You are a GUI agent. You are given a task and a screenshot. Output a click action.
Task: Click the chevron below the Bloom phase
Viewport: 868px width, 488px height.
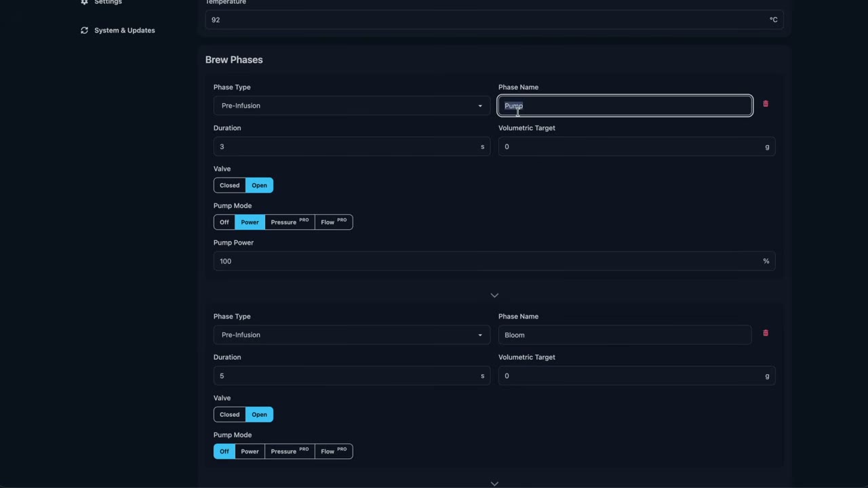click(x=494, y=483)
